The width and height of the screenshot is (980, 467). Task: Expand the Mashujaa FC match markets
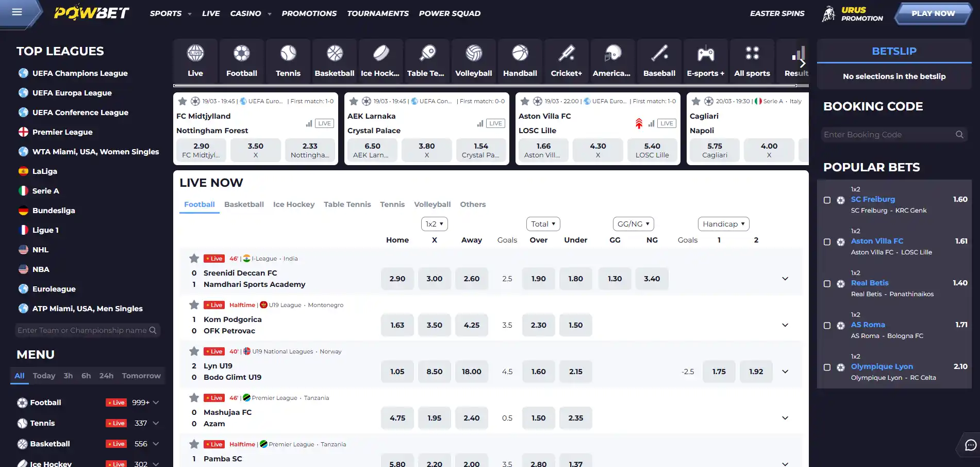pyautogui.click(x=785, y=418)
